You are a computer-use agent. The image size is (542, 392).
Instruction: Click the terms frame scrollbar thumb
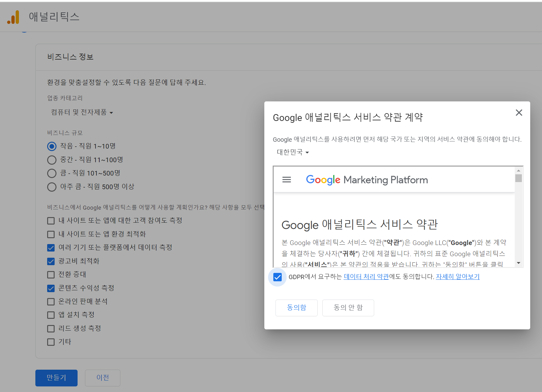point(518,178)
